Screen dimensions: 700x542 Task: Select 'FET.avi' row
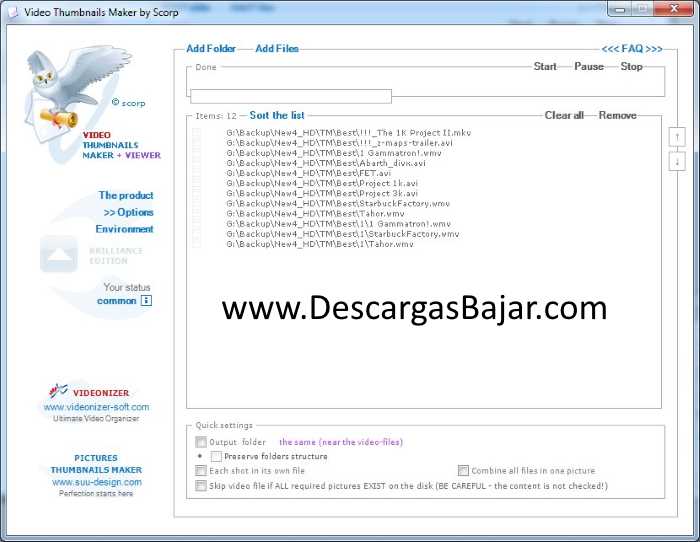click(x=308, y=173)
